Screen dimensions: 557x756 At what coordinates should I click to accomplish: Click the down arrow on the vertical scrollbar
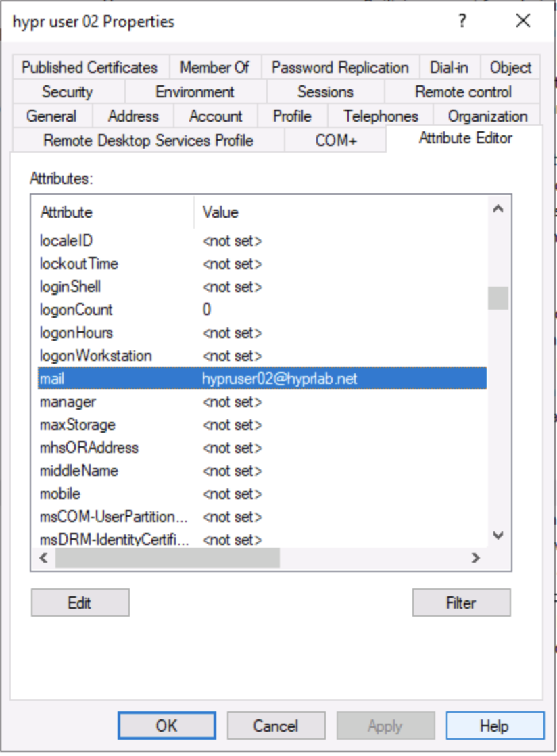[x=498, y=536]
